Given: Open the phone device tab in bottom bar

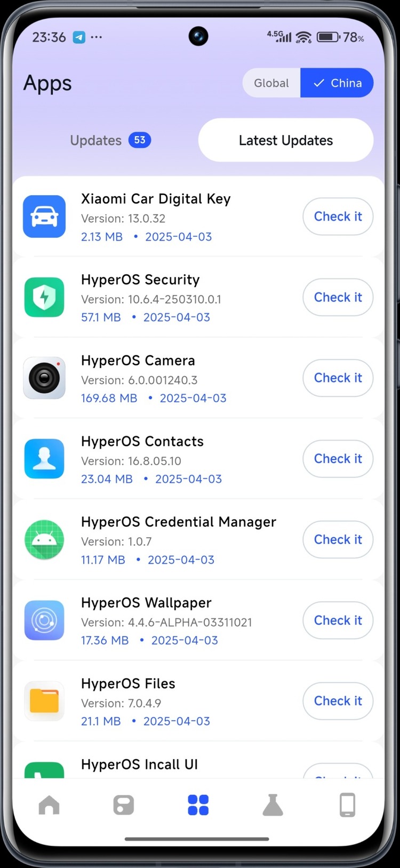Looking at the screenshot, I should point(347,805).
